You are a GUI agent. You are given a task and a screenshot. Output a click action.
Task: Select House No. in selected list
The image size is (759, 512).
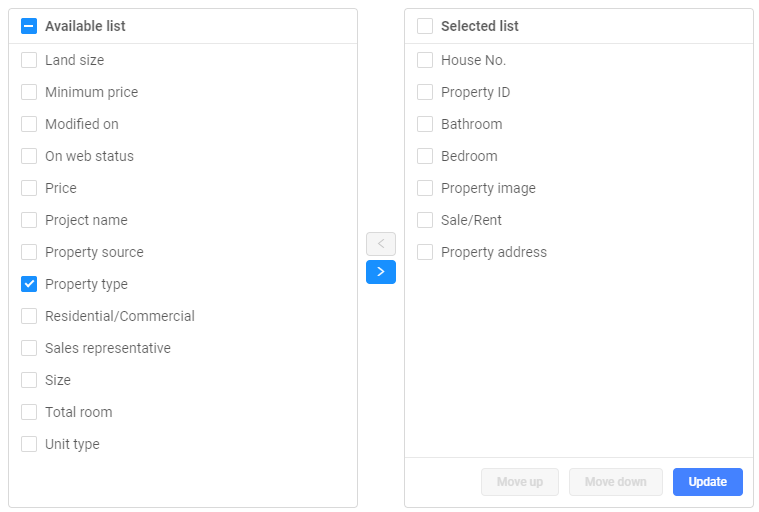[x=425, y=60]
